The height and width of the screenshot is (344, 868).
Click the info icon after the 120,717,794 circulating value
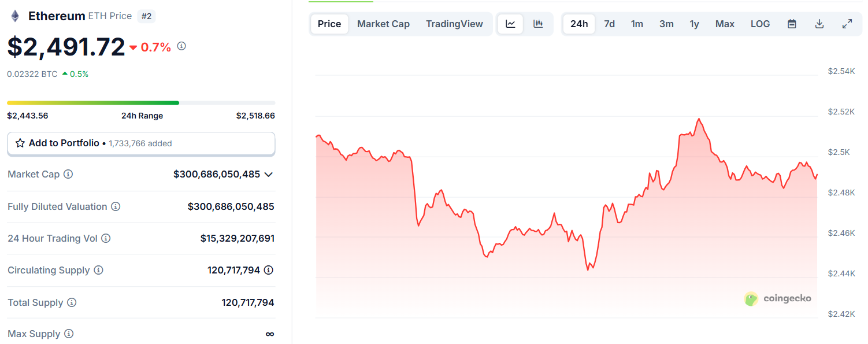coord(269,270)
